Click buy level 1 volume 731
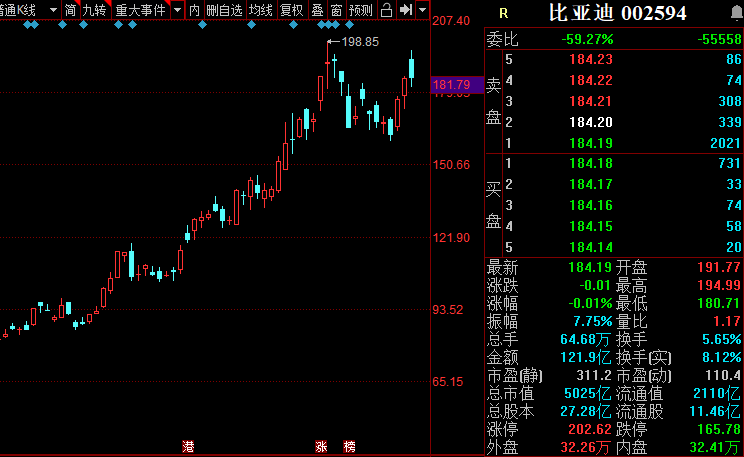The image size is (744, 457). pos(730,163)
